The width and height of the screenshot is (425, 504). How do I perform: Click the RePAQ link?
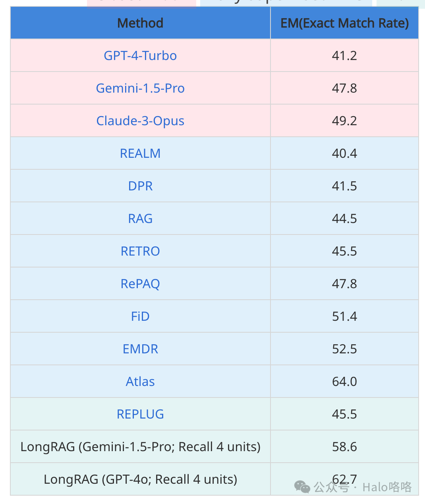[x=140, y=284]
